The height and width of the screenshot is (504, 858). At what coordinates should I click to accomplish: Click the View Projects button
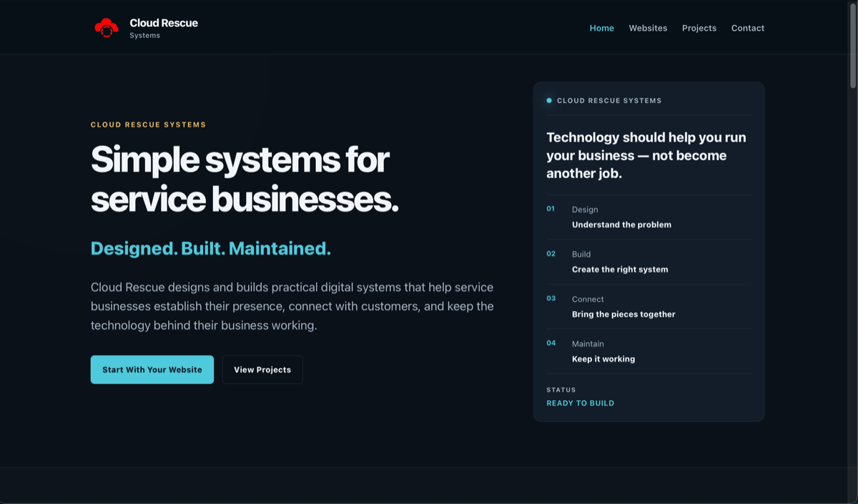pyautogui.click(x=262, y=370)
